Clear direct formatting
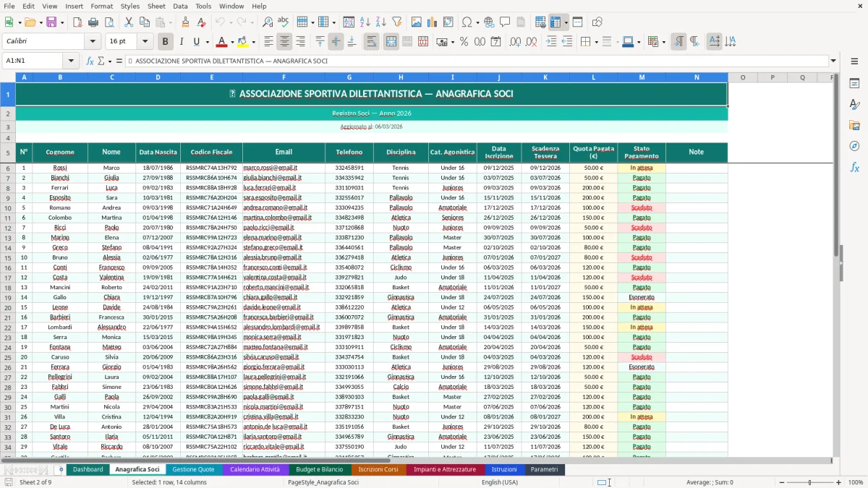868x488 pixels. [200, 22]
